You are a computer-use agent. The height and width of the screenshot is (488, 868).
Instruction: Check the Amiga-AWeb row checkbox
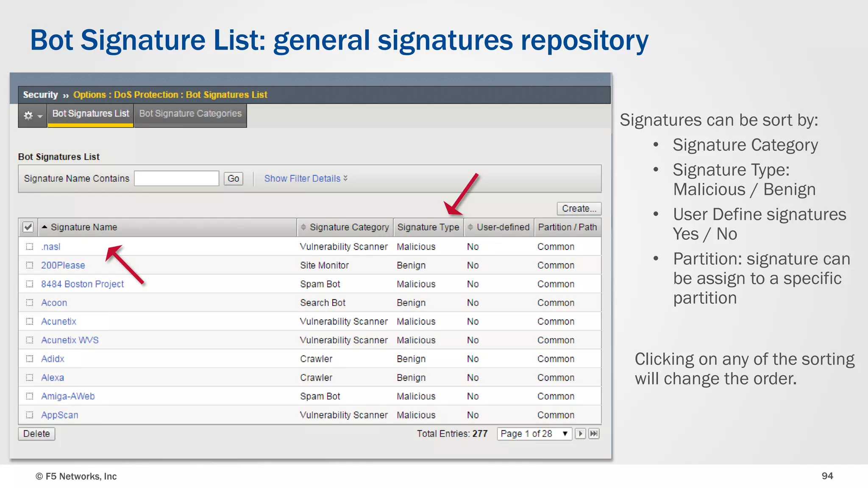pos(30,396)
